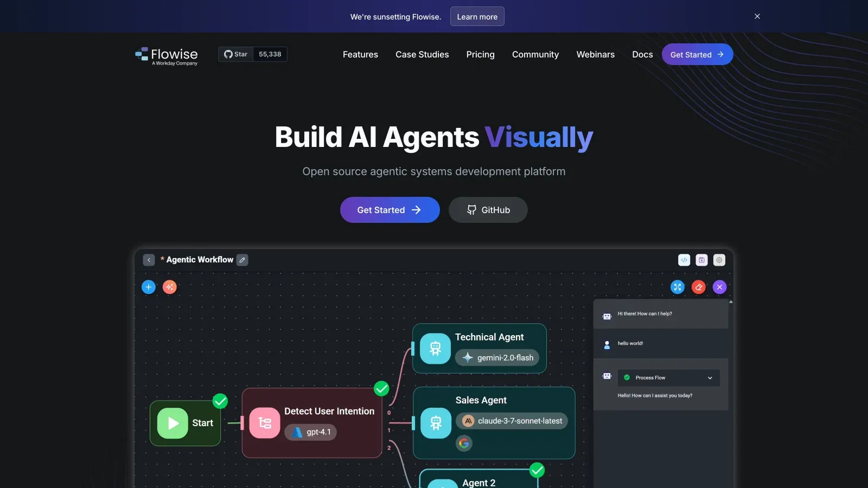Screen dimensions: 868x488
Task: Click the header Get Started button
Action: (697, 54)
